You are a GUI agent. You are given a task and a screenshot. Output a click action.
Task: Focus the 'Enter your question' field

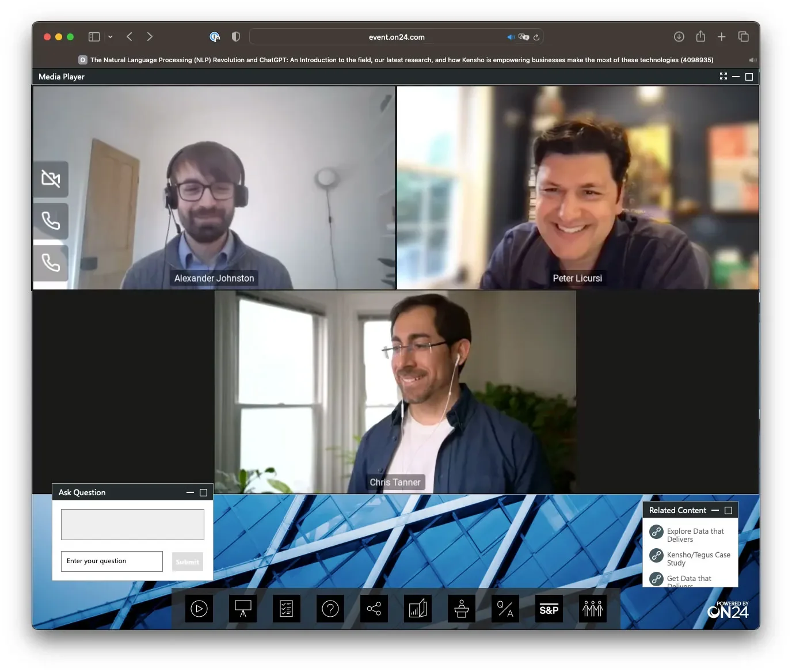[x=112, y=561]
